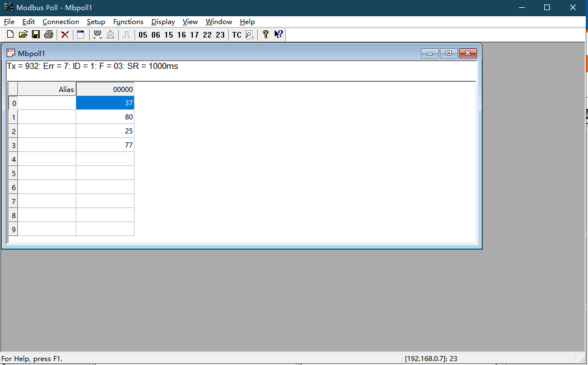This screenshot has height=365, width=588.
Task: Click the New document toolbar icon
Action: pyautogui.click(x=11, y=35)
